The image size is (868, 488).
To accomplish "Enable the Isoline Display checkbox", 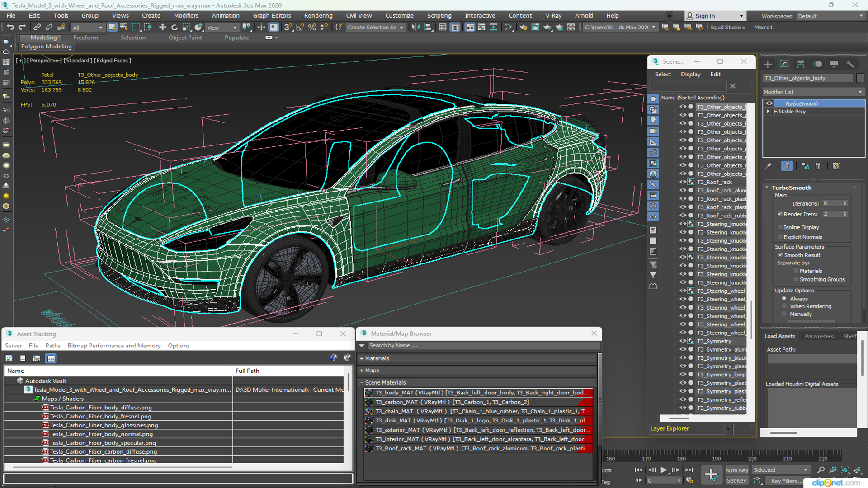I will [x=780, y=227].
